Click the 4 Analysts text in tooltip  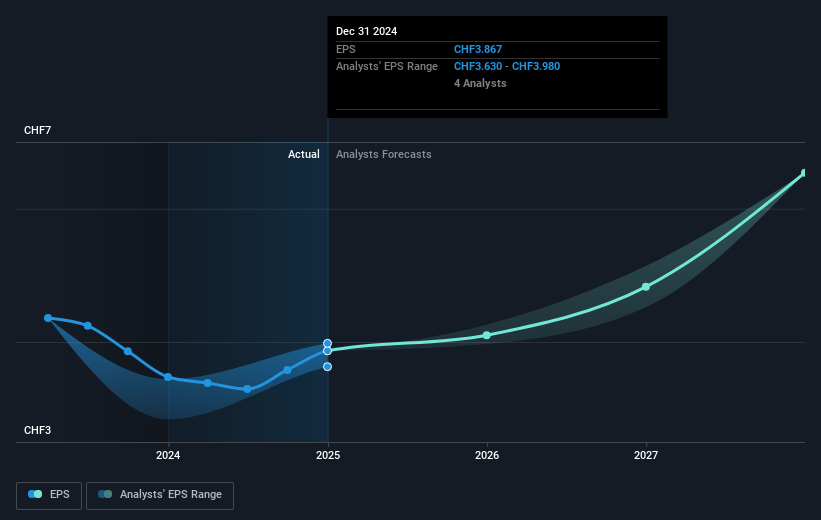click(480, 83)
